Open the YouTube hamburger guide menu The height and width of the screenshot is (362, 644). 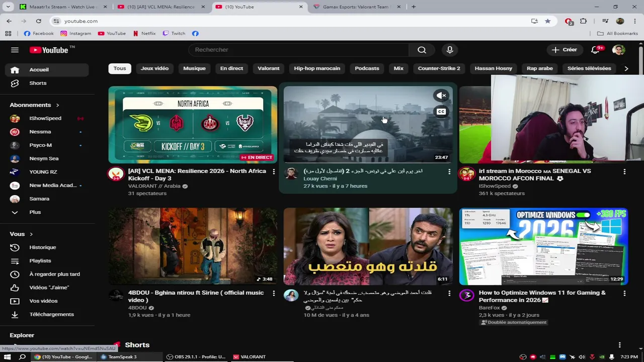(15, 50)
